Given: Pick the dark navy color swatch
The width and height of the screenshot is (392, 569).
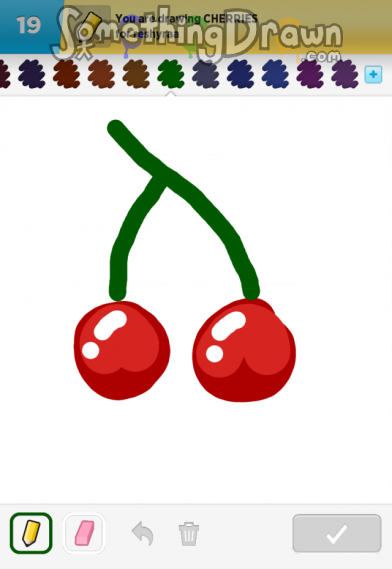Looking at the screenshot, I should point(240,74).
